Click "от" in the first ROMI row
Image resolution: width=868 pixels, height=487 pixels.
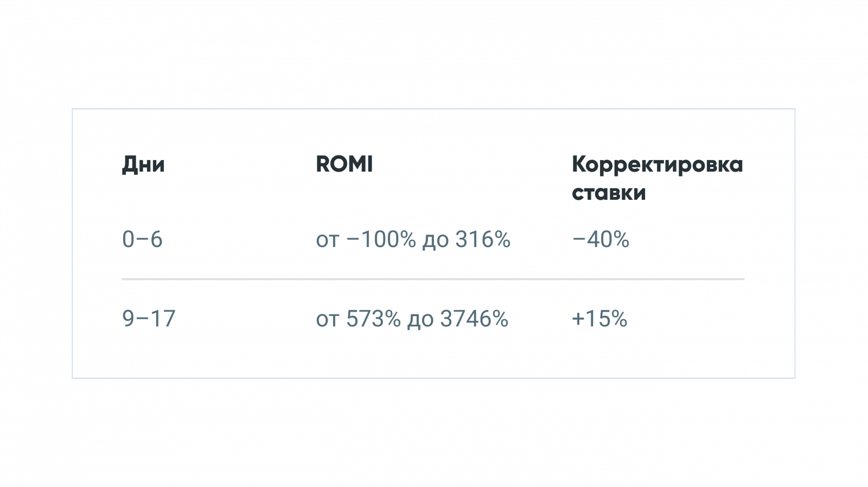click(x=328, y=241)
